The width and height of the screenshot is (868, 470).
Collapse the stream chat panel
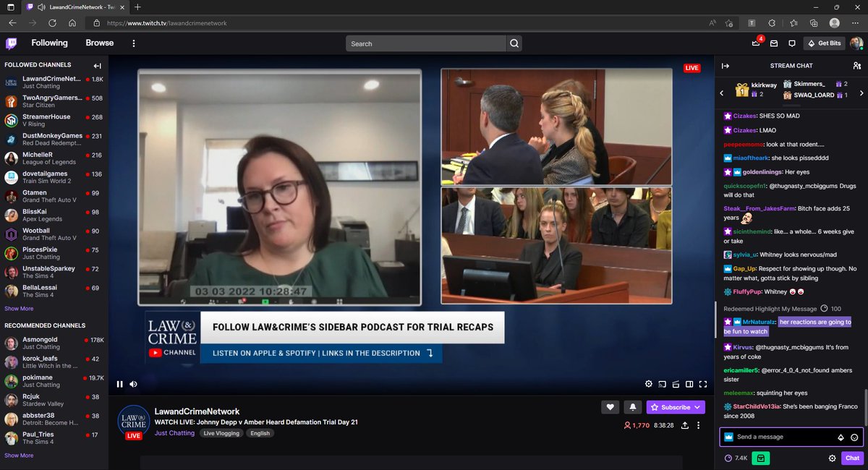726,66
